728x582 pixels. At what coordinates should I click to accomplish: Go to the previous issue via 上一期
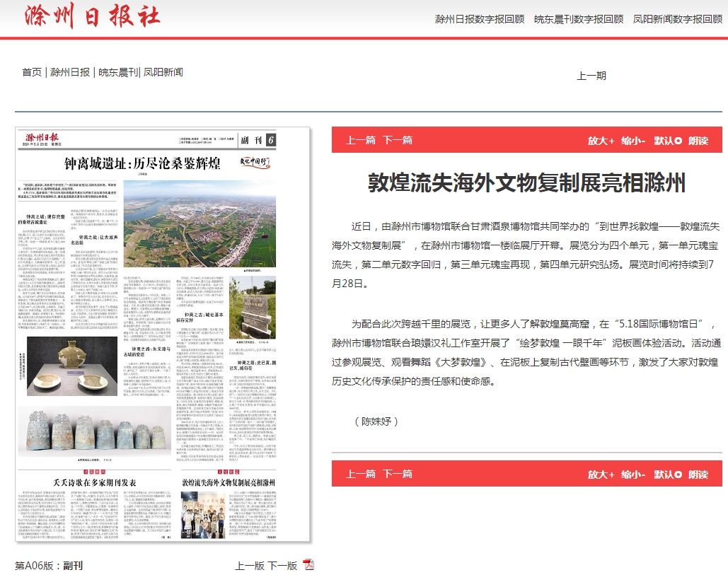click(591, 76)
